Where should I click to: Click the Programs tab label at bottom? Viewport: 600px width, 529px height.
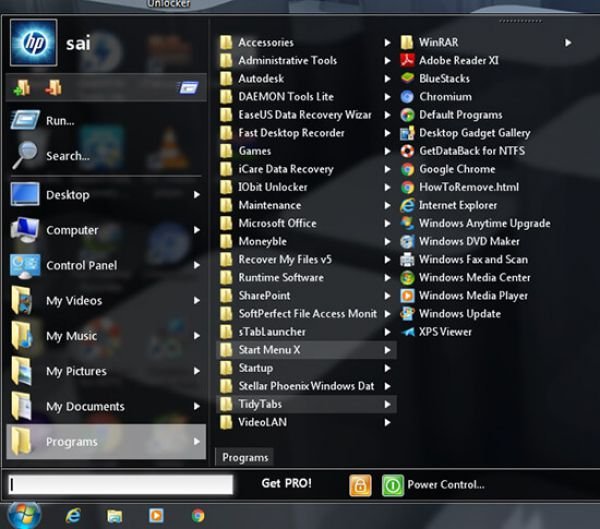coord(245,457)
